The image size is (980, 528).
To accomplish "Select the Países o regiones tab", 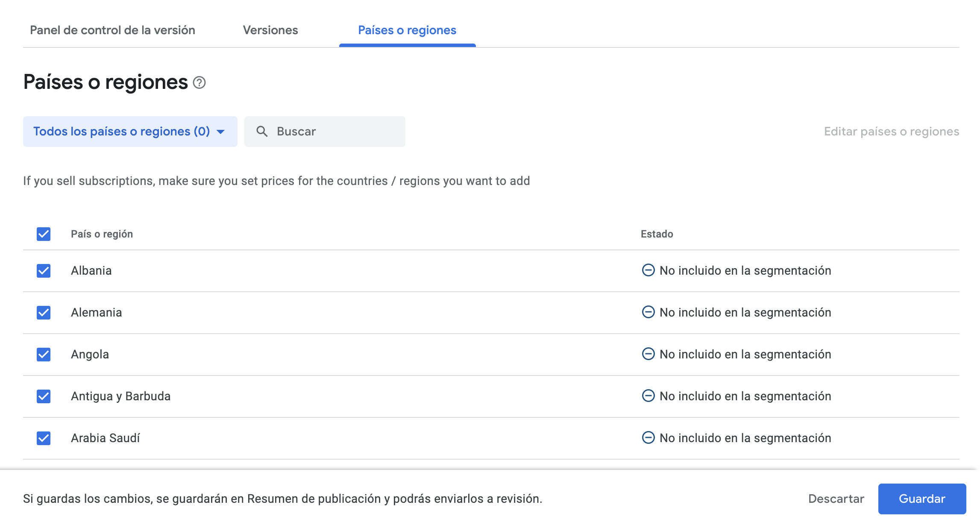I will (407, 30).
